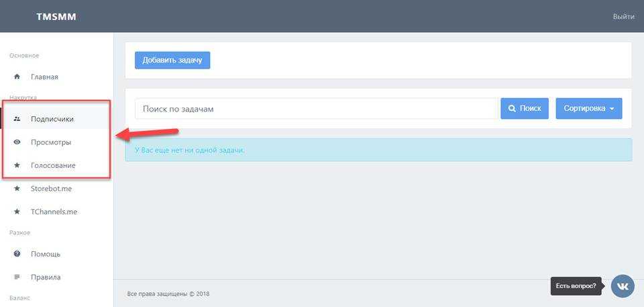644x307 pixels.
Task: Click the Добавить задачу button
Action: [x=172, y=60]
